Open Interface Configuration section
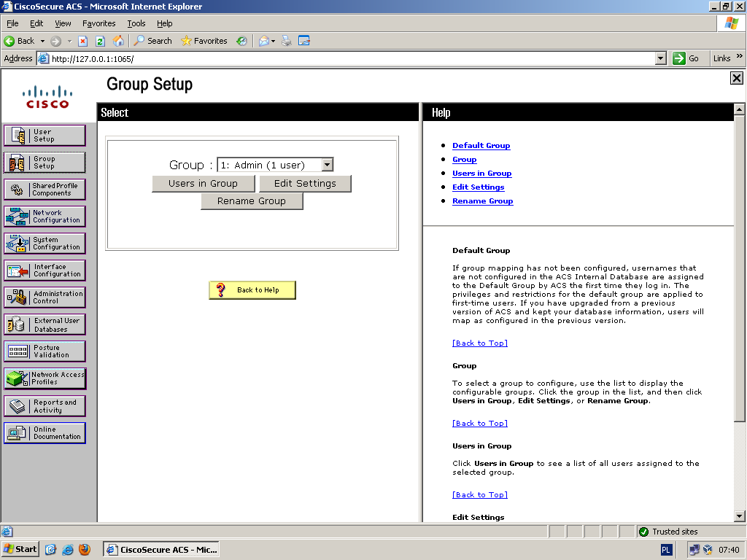The height and width of the screenshot is (560, 747). (44, 271)
